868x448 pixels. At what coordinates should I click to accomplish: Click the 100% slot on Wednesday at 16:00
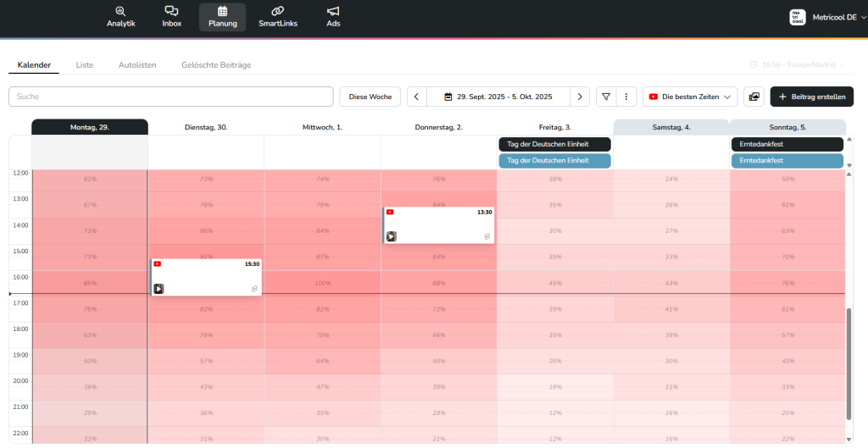coord(322,283)
